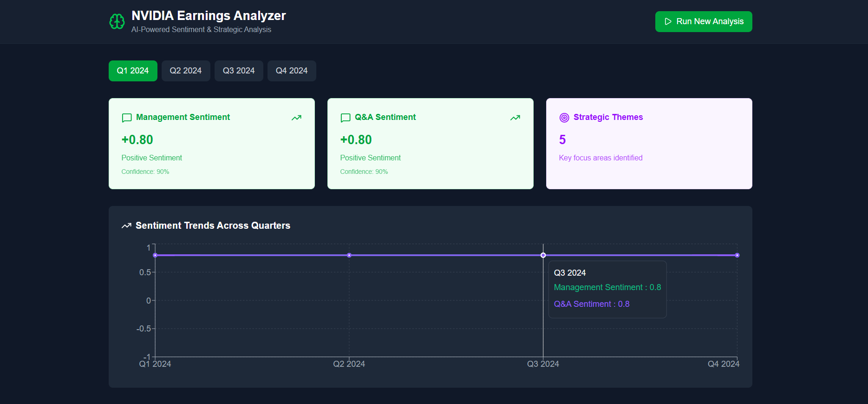Select the highlighted Q3 2024 chart point
The height and width of the screenshot is (404, 868).
[x=543, y=255]
